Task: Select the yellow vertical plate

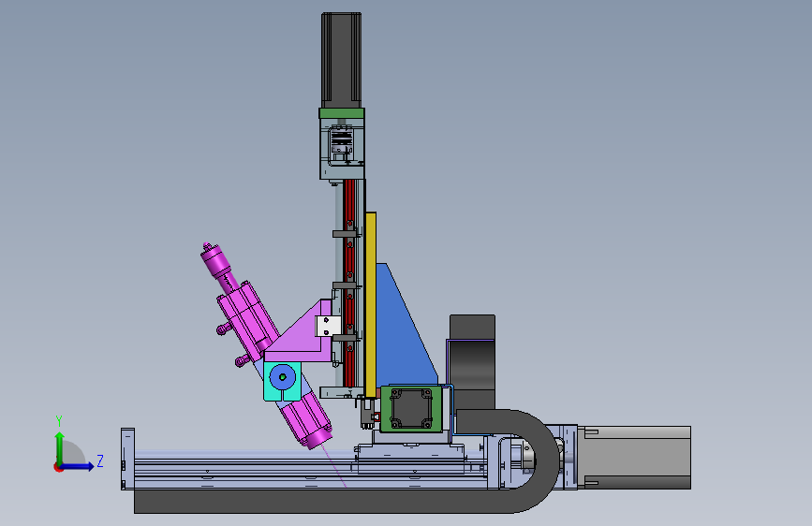Action: point(371,304)
